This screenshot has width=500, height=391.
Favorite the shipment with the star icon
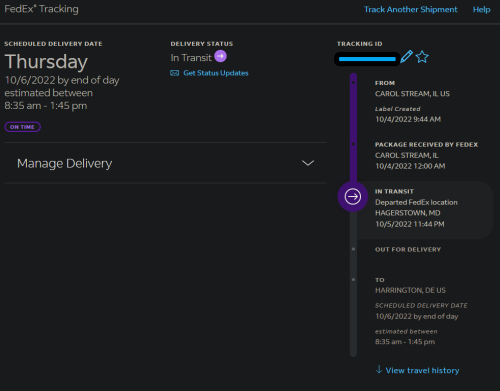click(x=422, y=57)
